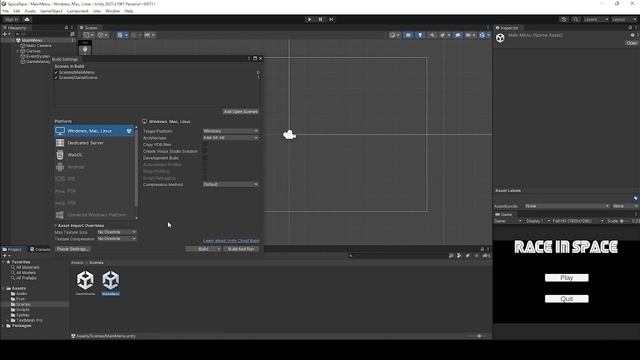This screenshot has width=640, height=360.
Task: Click the global search magnifier icon
Action: click(576, 20)
